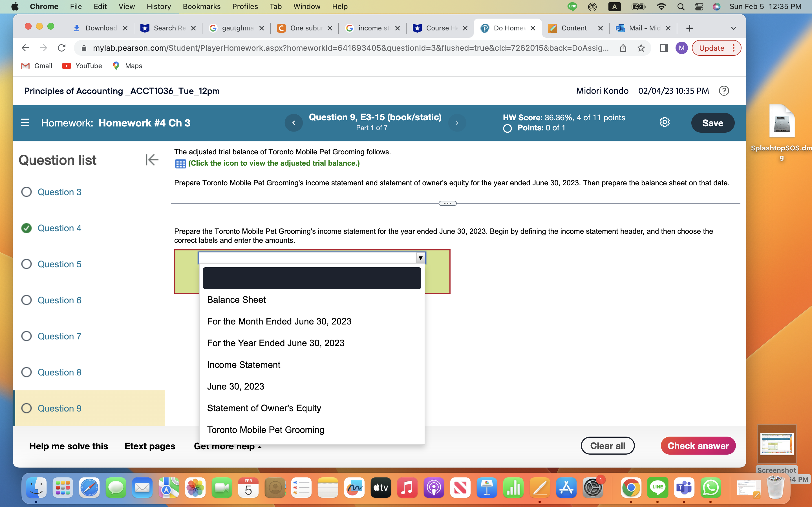Select the Question 3 radio button

(x=27, y=192)
